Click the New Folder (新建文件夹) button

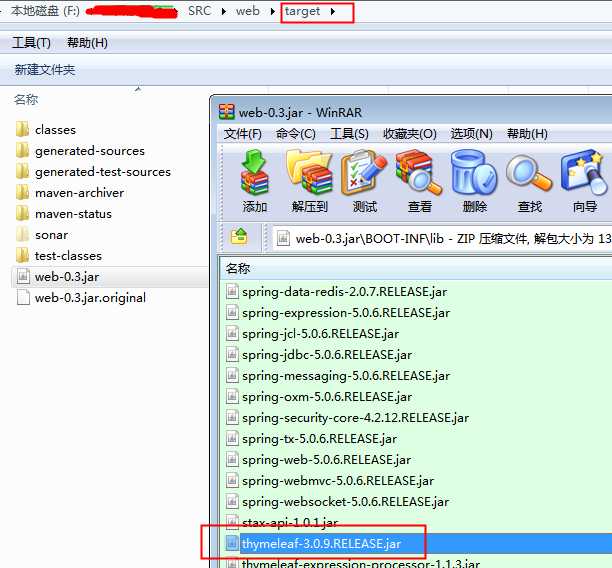tap(44, 69)
